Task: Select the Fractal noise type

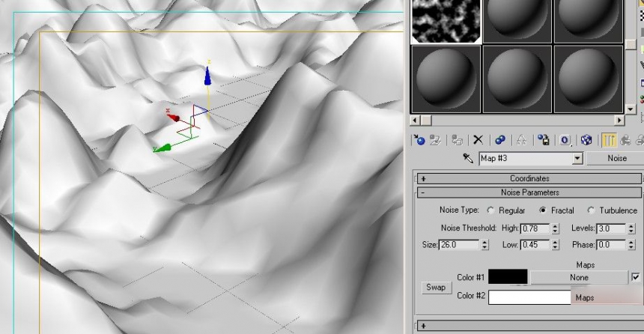Action: click(x=543, y=210)
